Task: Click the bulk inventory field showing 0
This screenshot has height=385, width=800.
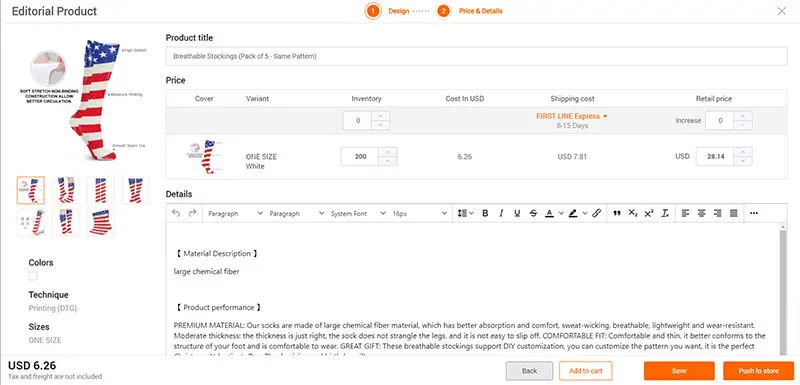Action: [x=358, y=121]
